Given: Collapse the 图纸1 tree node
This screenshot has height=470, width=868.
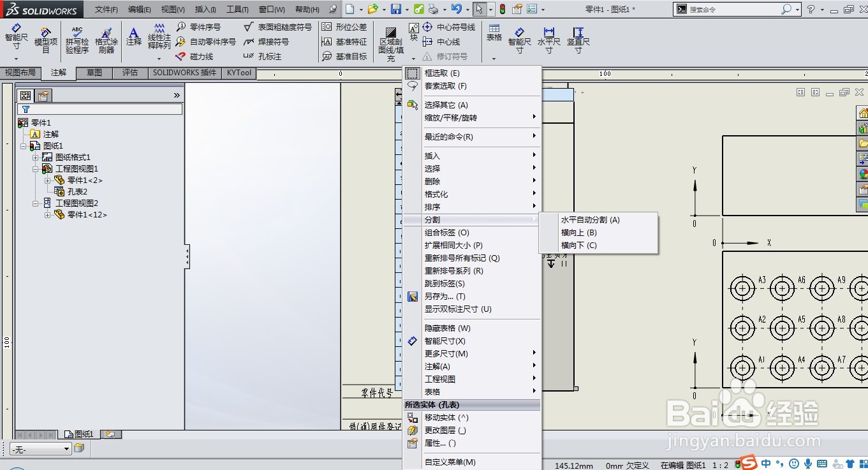Looking at the screenshot, I should pos(24,146).
